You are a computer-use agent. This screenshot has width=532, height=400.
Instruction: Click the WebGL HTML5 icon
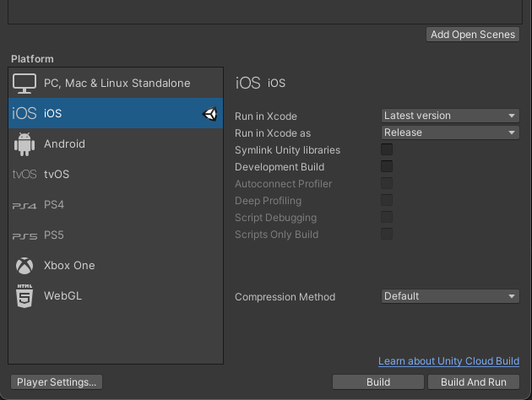[x=24, y=296]
